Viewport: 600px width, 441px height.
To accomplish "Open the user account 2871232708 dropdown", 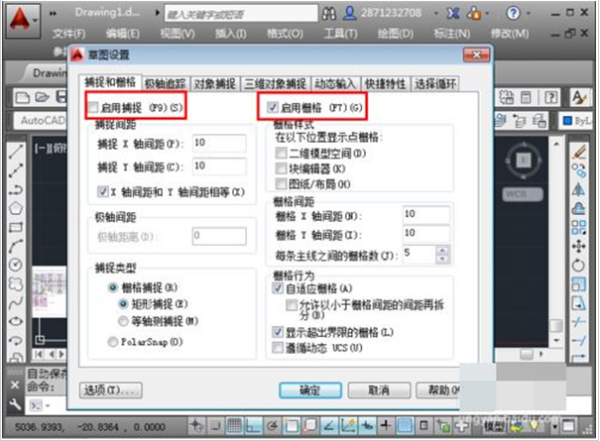I will pyautogui.click(x=436, y=14).
